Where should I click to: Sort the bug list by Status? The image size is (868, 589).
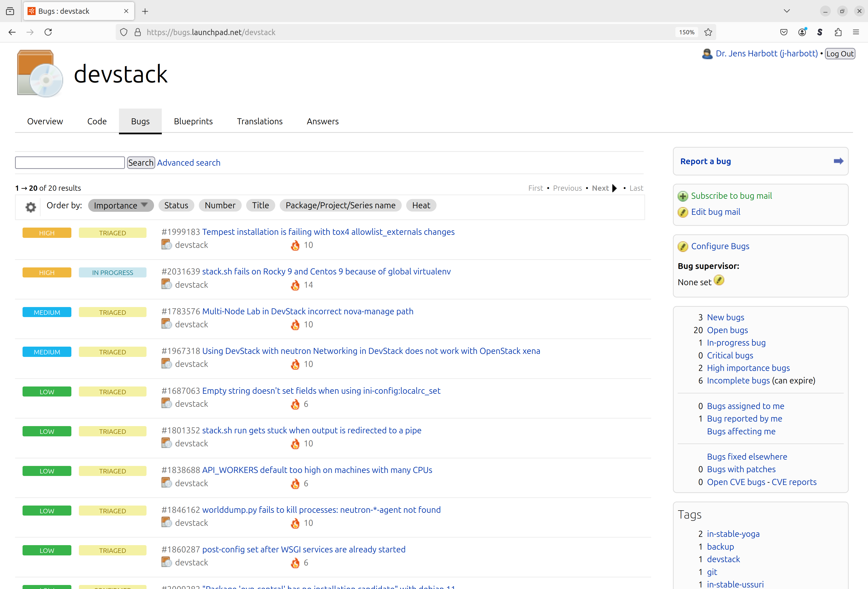pyautogui.click(x=176, y=206)
